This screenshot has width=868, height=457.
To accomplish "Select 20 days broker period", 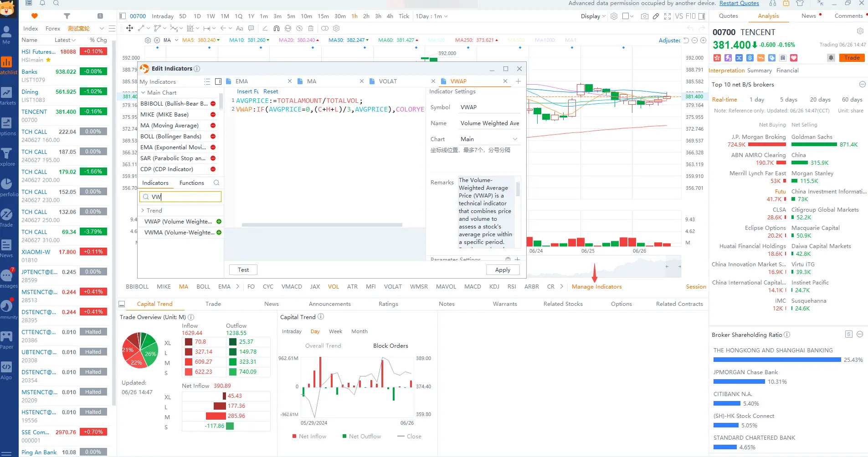I will (x=820, y=100).
